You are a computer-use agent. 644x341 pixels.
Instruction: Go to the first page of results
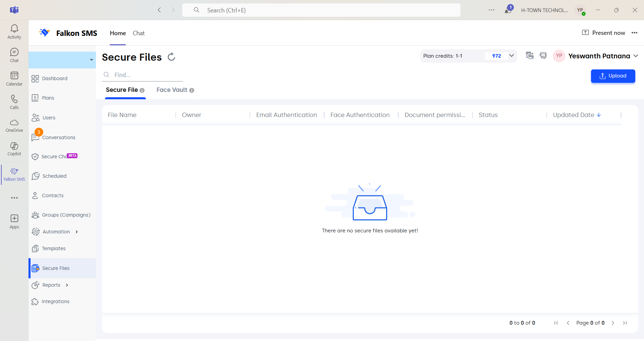pyautogui.click(x=556, y=323)
